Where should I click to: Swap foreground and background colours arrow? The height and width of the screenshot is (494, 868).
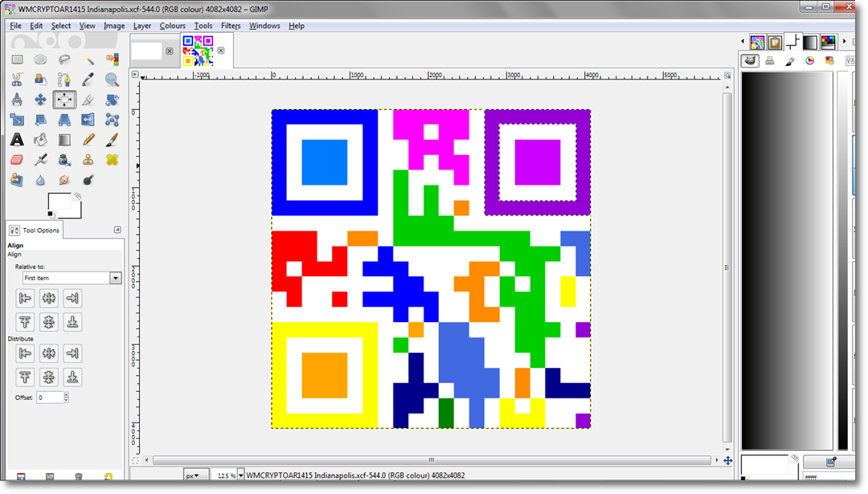point(78,196)
